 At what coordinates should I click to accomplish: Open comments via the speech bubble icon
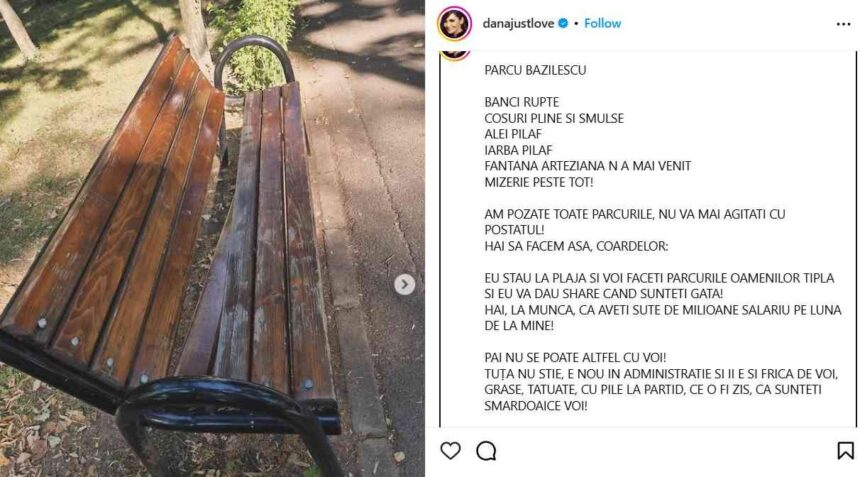point(486,451)
